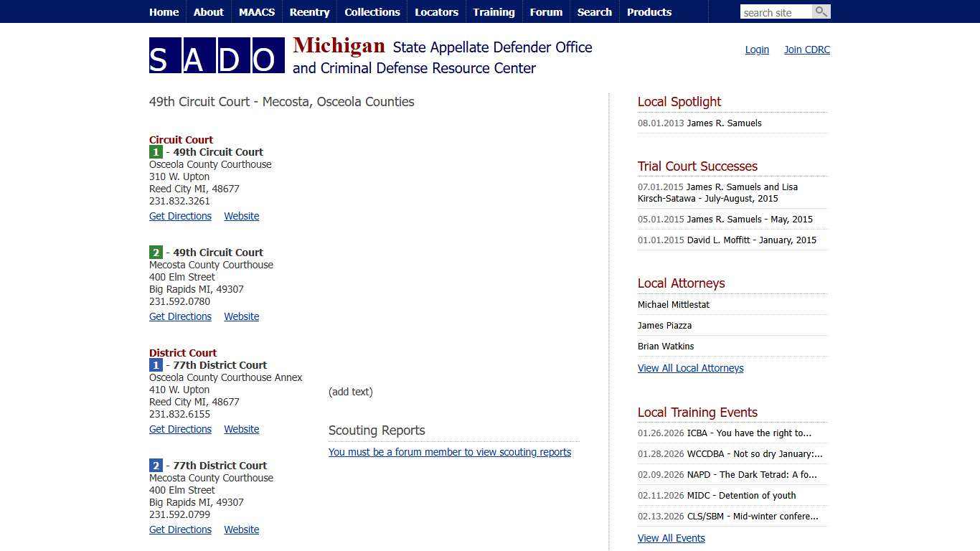Click the search magnifier icon
The image size is (980, 551).
tap(821, 11)
